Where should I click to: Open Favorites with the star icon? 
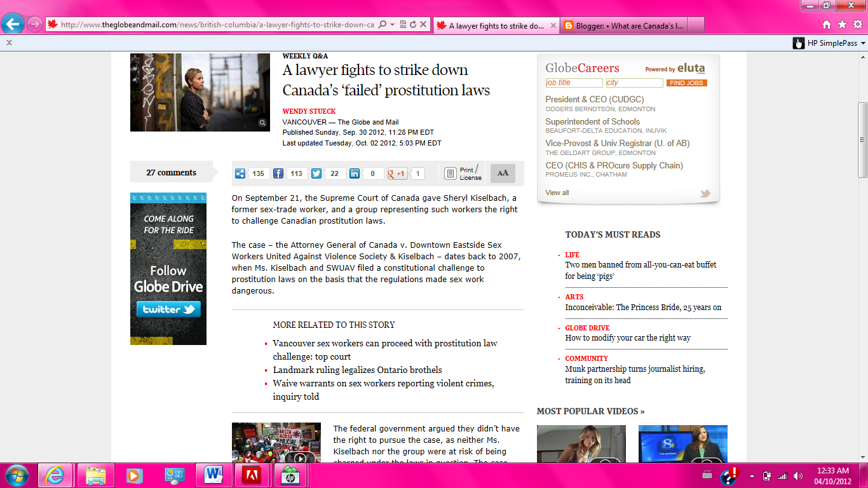click(x=842, y=25)
